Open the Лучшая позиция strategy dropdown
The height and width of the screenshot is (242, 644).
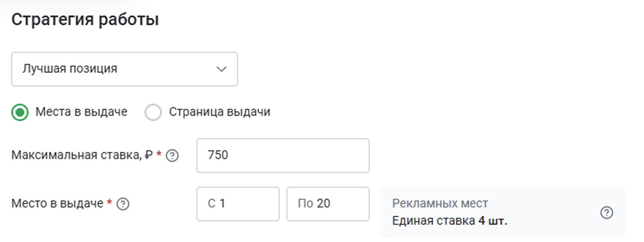coord(124,69)
